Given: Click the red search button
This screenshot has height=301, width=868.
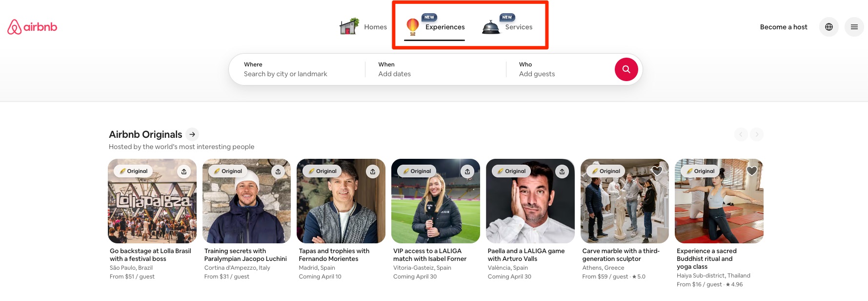Looking at the screenshot, I should coord(626,69).
